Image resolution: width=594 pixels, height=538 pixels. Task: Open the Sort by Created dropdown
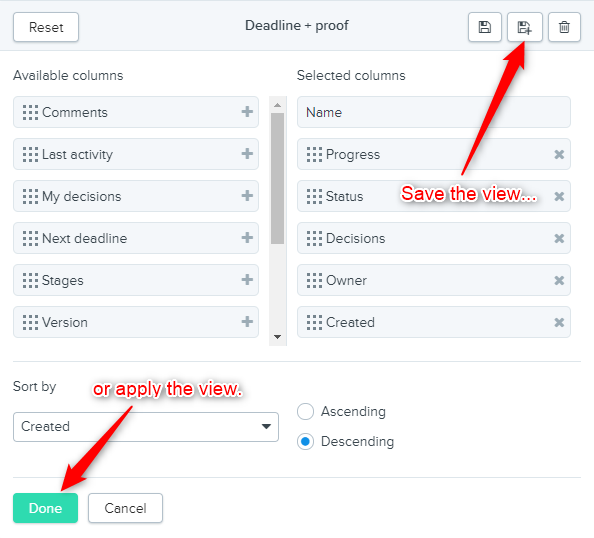(x=146, y=427)
